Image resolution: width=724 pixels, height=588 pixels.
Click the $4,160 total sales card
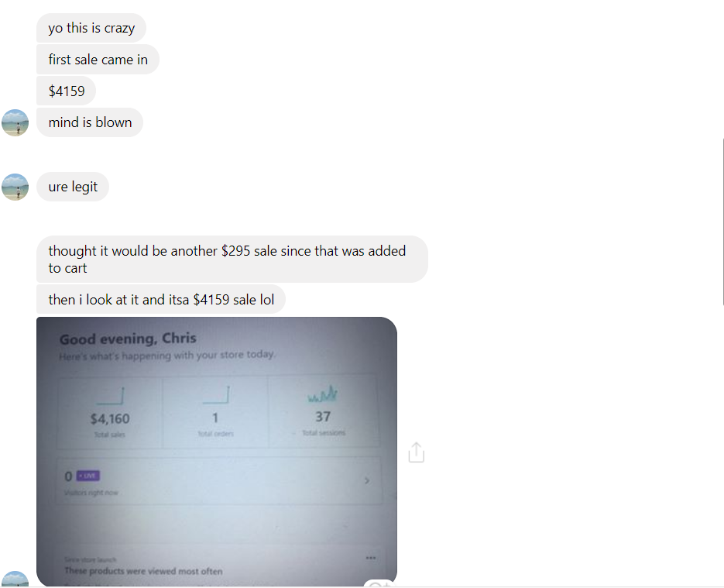pyautogui.click(x=110, y=412)
